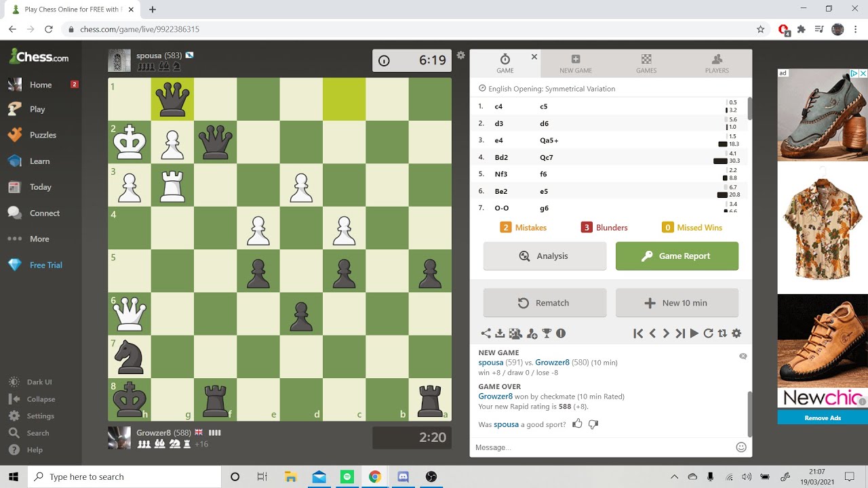Screen dimensions: 868x488
Task: Switch to the Players tab
Action: pos(717,64)
